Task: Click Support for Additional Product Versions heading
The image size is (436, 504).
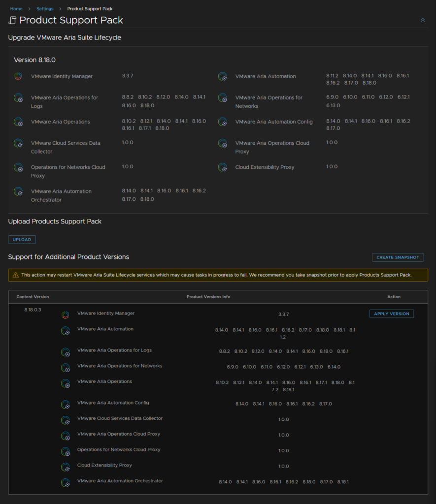Action: point(68,257)
